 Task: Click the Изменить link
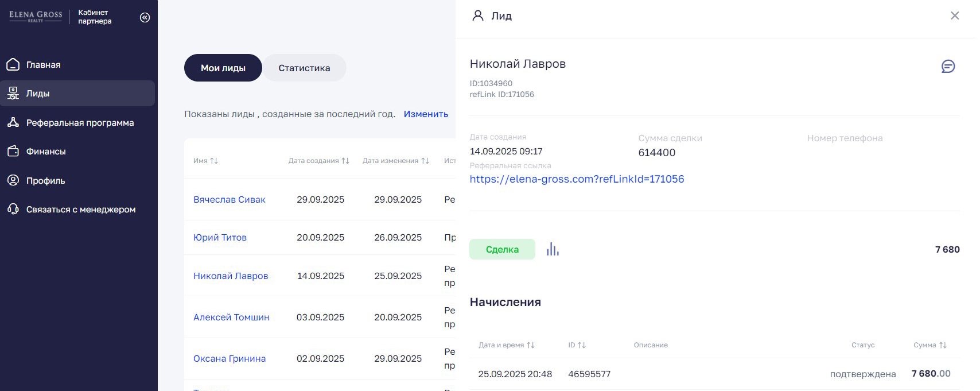426,114
